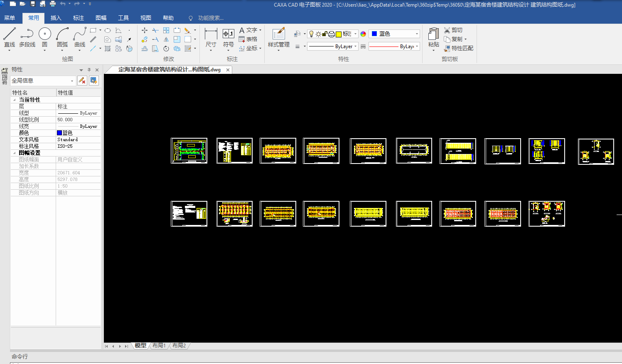Pick the hatch fill tool
Screen dimensions: 622x364
click(x=108, y=49)
